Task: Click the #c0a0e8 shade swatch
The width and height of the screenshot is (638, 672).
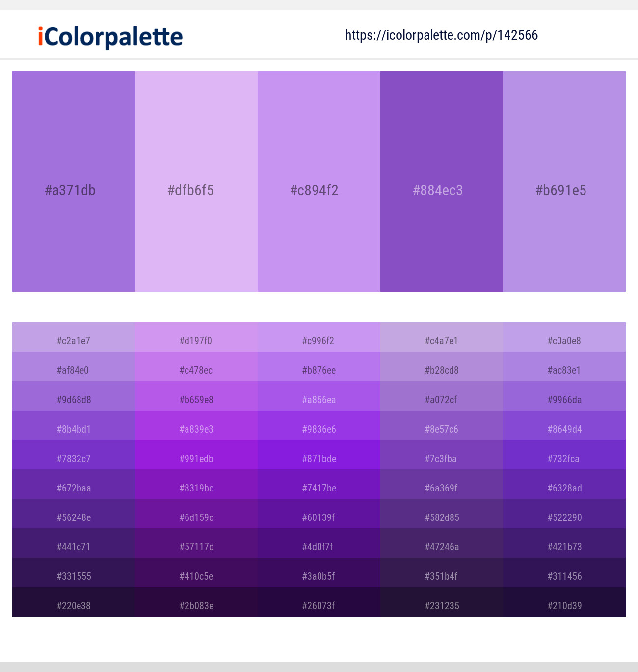Action: [564, 340]
